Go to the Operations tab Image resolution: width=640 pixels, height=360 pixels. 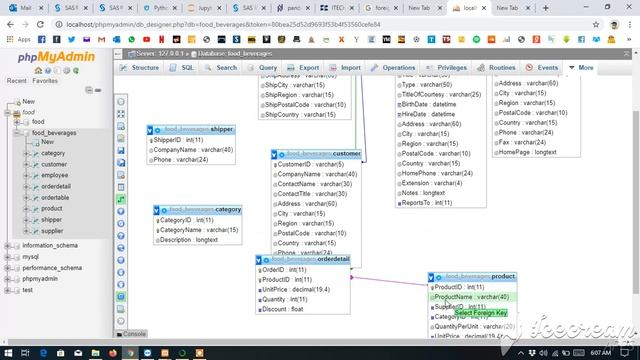pyautogui.click(x=393, y=68)
